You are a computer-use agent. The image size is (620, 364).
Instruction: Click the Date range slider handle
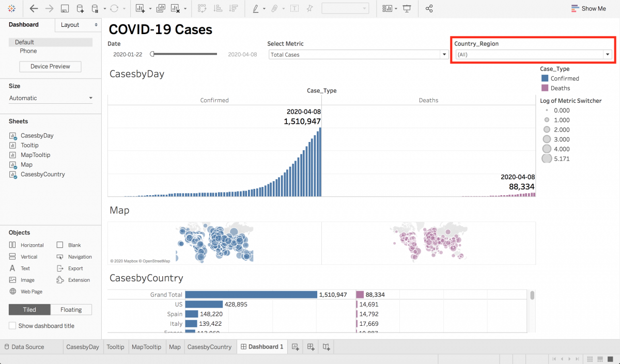tap(152, 54)
